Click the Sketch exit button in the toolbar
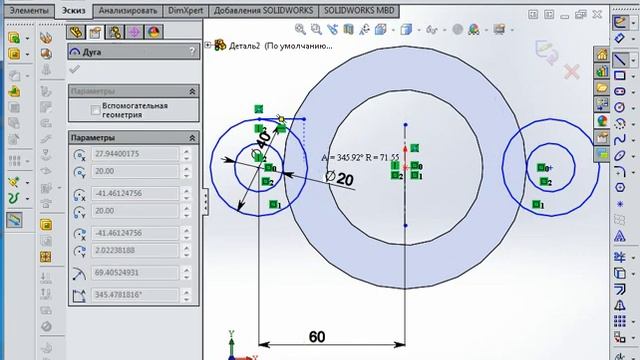 (x=620, y=22)
